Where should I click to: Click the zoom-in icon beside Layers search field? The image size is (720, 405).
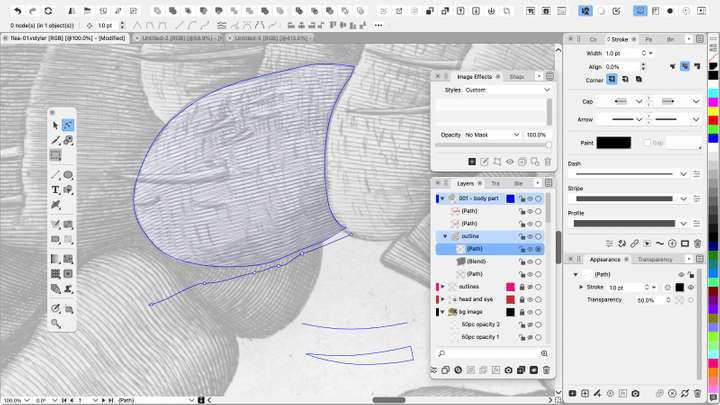tap(544, 354)
